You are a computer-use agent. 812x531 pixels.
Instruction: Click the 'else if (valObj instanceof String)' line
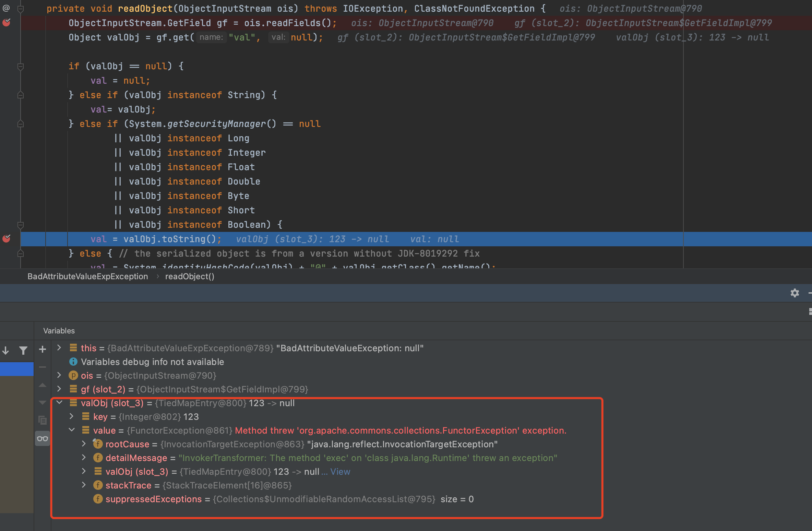pos(173,95)
